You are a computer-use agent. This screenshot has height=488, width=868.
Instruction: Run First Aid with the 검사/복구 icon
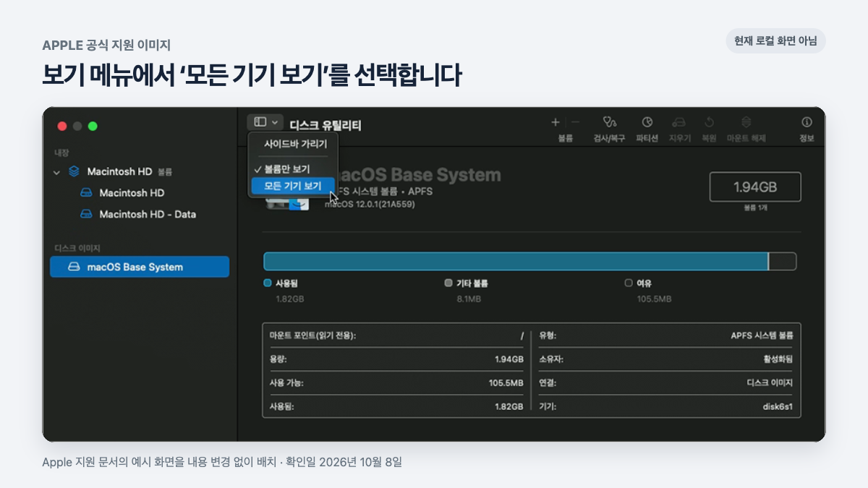coord(610,122)
